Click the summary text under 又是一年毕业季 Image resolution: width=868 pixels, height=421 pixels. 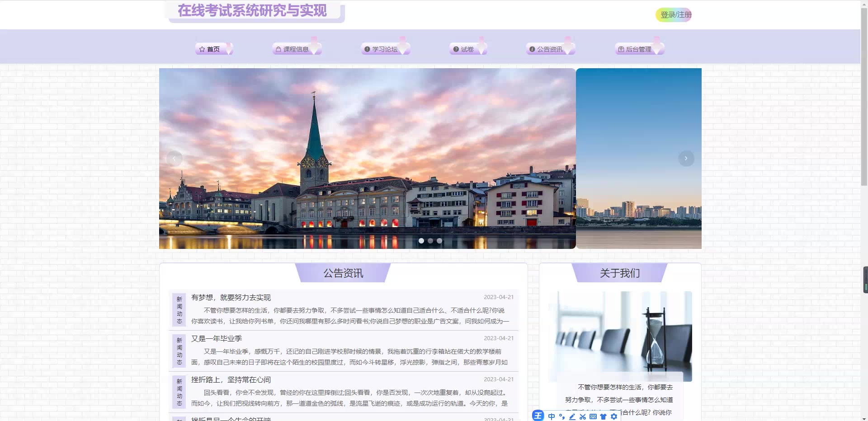(x=350, y=357)
